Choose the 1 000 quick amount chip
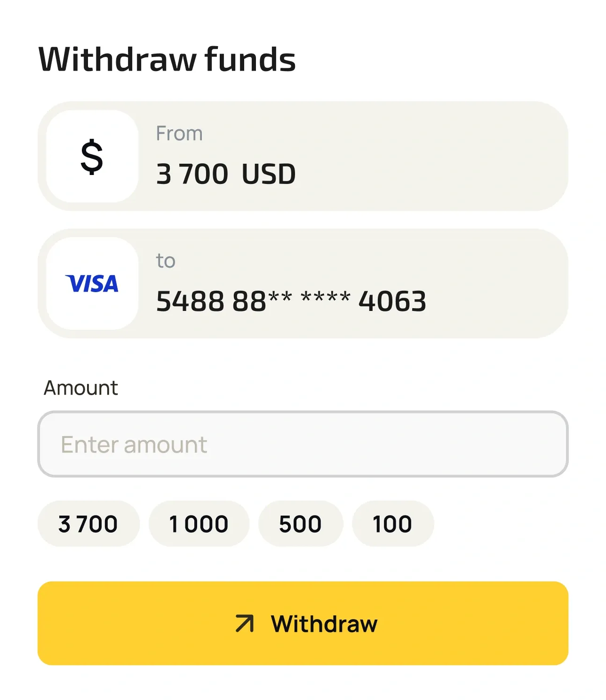606x700 pixels. pos(199,524)
